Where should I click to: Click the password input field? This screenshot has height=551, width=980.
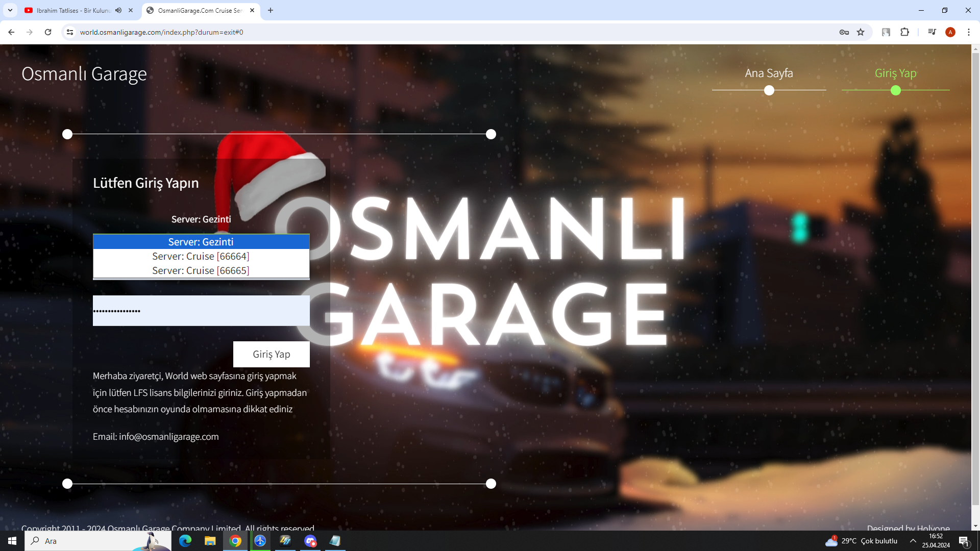coord(201,311)
